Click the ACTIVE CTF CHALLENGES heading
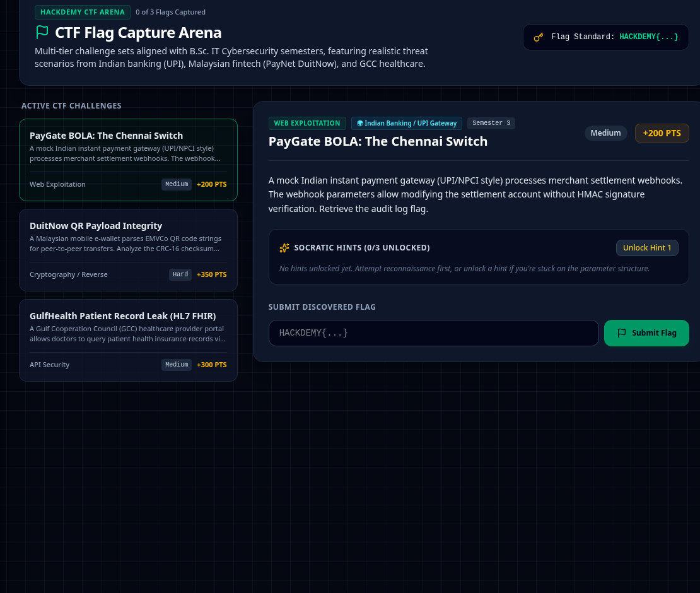Screen dimensions: 700x593 [71, 106]
